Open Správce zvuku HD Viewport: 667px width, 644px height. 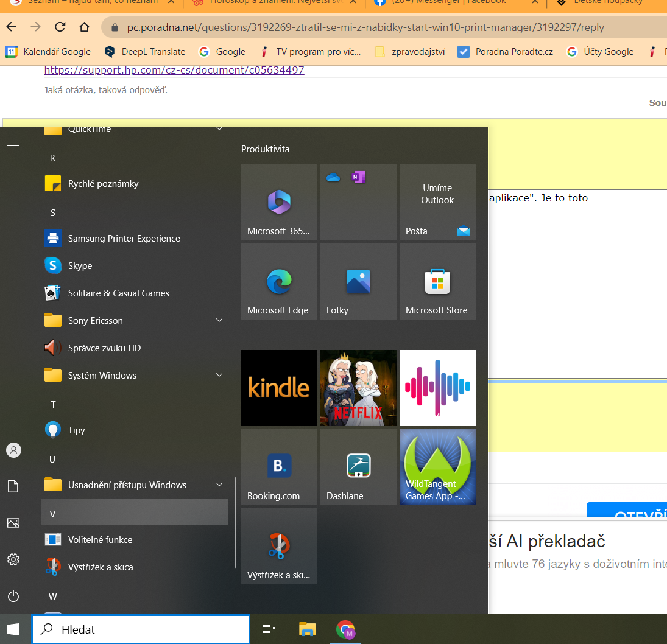pos(135,348)
